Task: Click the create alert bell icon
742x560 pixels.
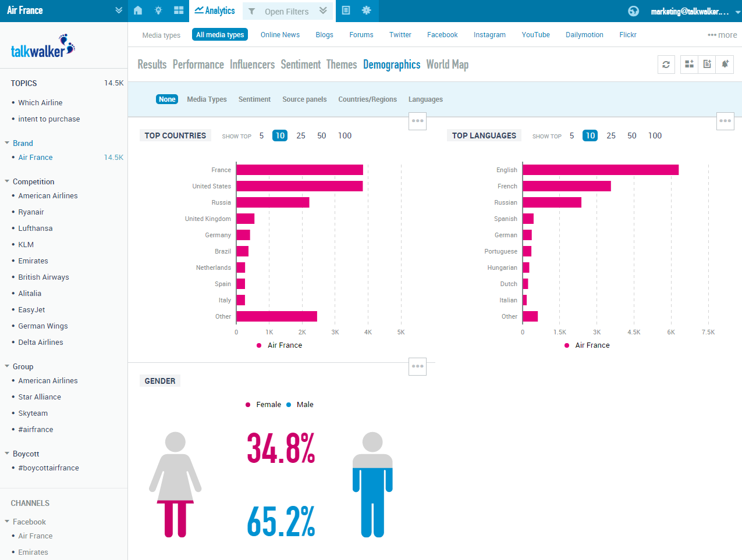Action: 725,65
